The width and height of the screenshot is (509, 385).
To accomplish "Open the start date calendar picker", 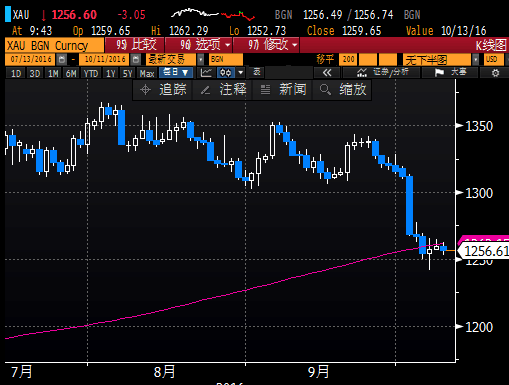I will click(61, 60).
